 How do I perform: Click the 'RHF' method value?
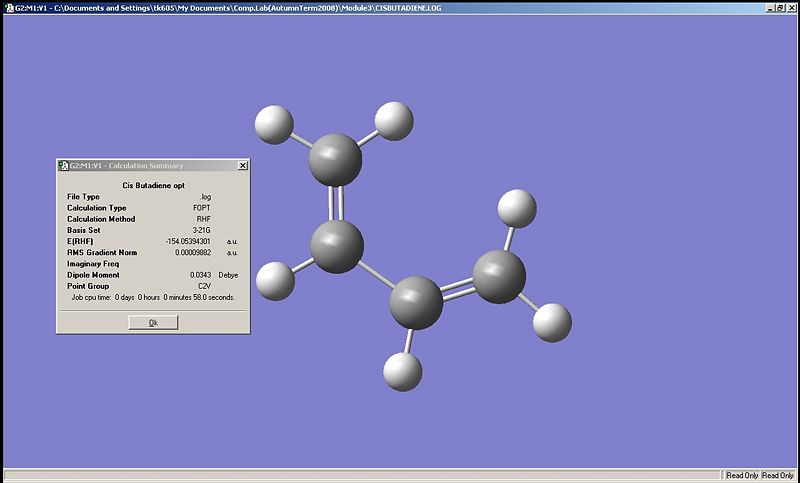tap(204, 219)
